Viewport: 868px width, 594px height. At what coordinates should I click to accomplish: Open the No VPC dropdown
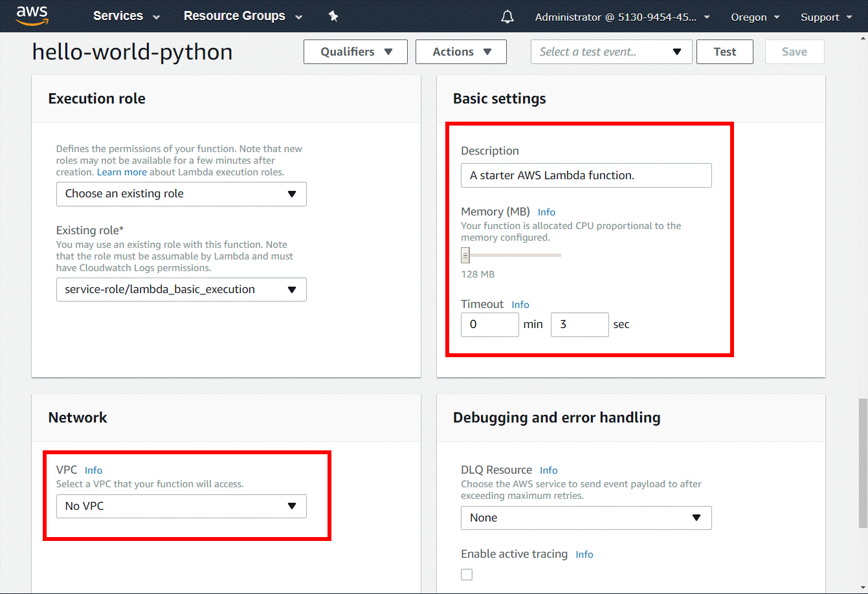[181, 506]
